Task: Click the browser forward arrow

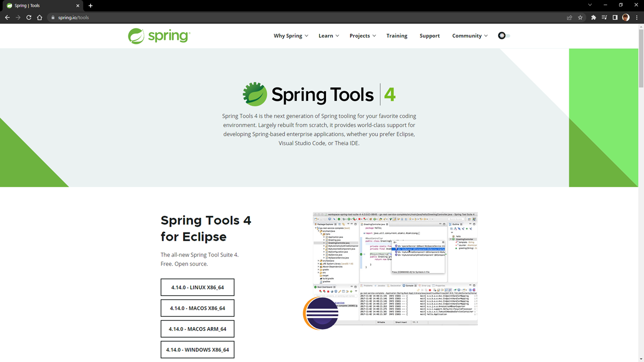Action: 18,17
